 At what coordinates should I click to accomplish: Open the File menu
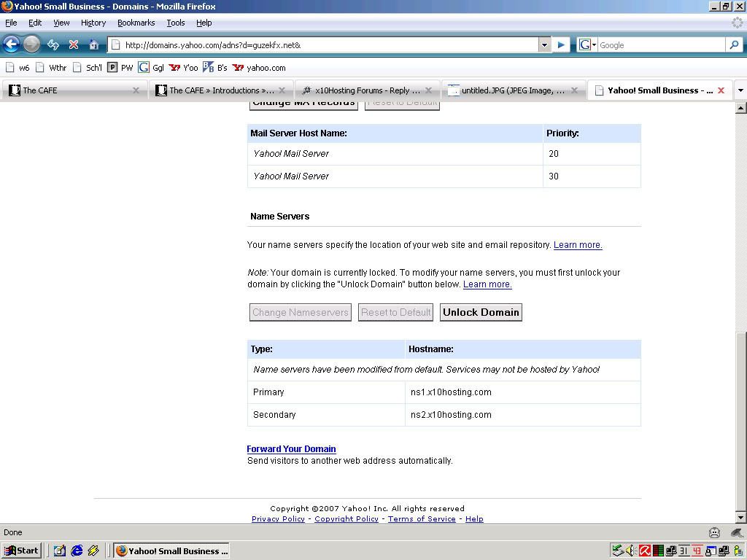(x=11, y=23)
